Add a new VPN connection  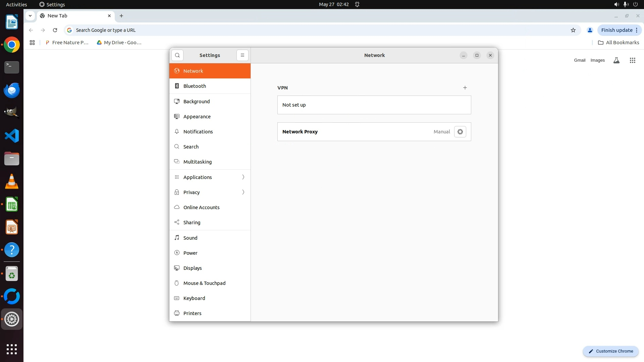tap(465, 88)
